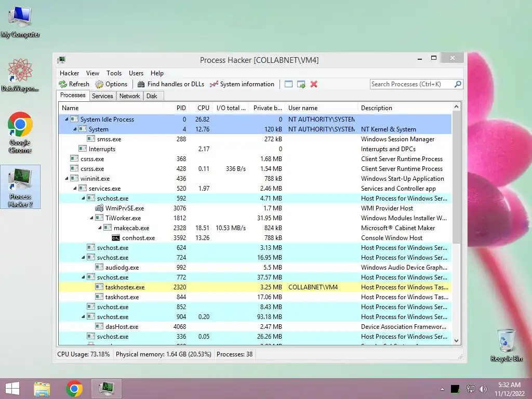
Task: Select the makecab.exe process icon
Action: [x=108, y=228]
